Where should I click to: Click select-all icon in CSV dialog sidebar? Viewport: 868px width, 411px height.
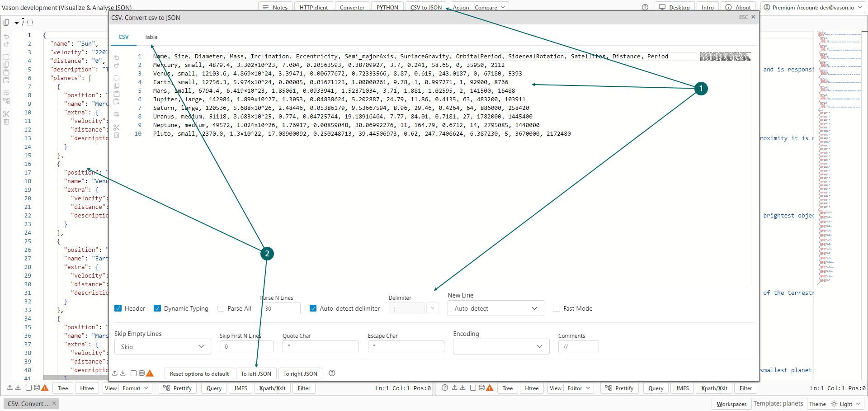click(x=117, y=78)
